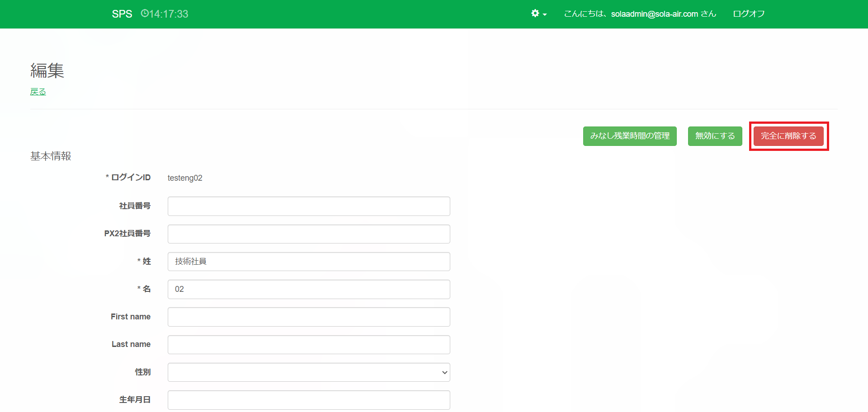Click the testeng02 login ID text

[185, 178]
